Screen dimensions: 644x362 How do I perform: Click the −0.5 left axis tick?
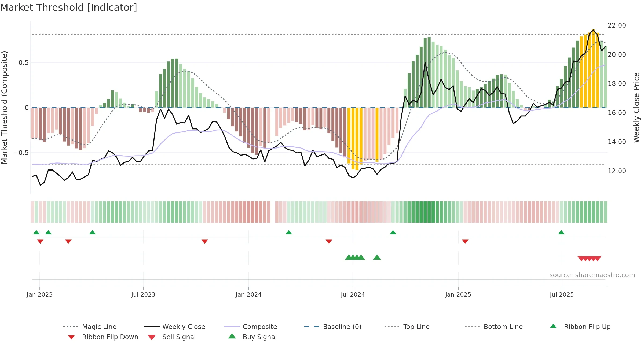pyautogui.click(x=21, y=153)
